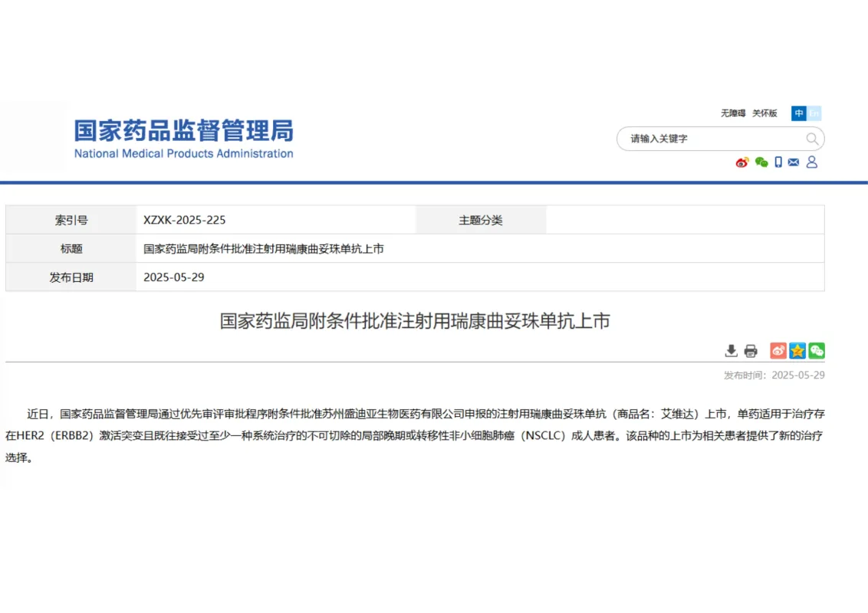Click the 无障碍 accessibility link

tap(733, 113)
